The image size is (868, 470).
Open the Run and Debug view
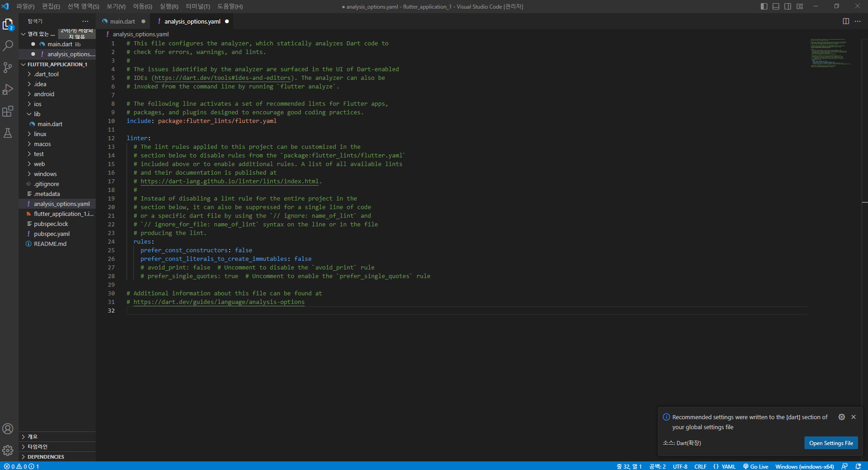(8, 89)
